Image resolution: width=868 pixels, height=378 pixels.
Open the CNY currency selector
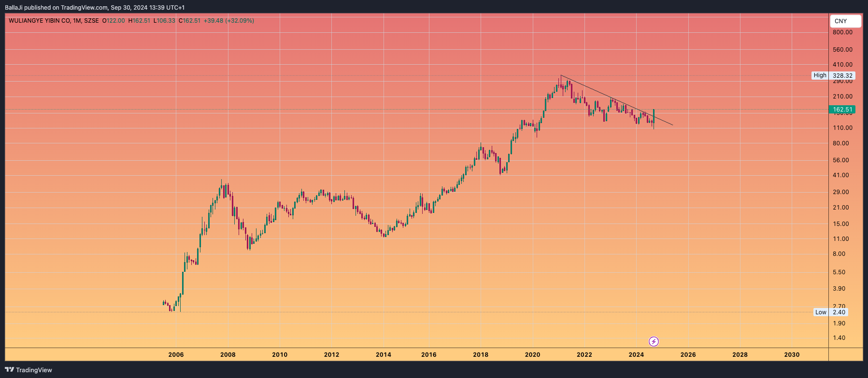(x=845, y=21)
